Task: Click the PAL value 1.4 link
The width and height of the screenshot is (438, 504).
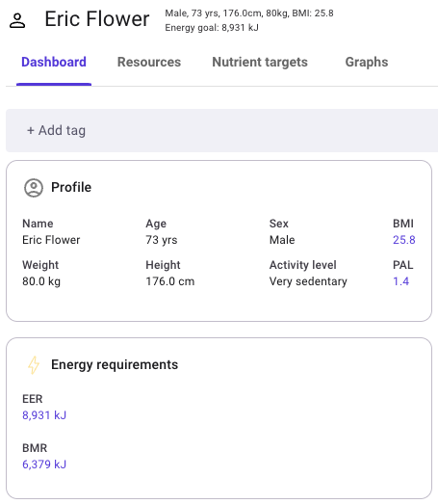Action: (400, 281)
